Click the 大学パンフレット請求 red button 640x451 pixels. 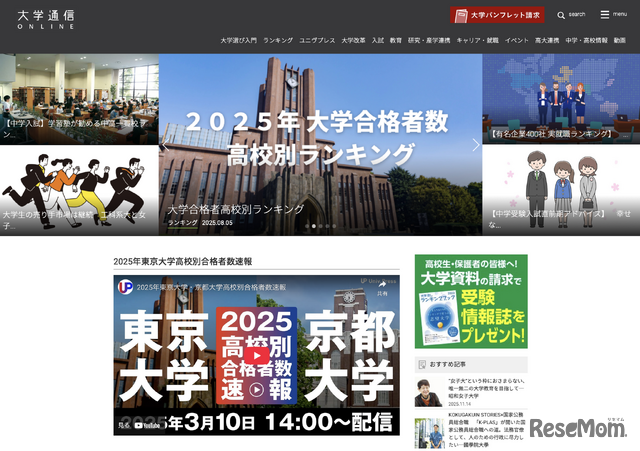(497, 15)
